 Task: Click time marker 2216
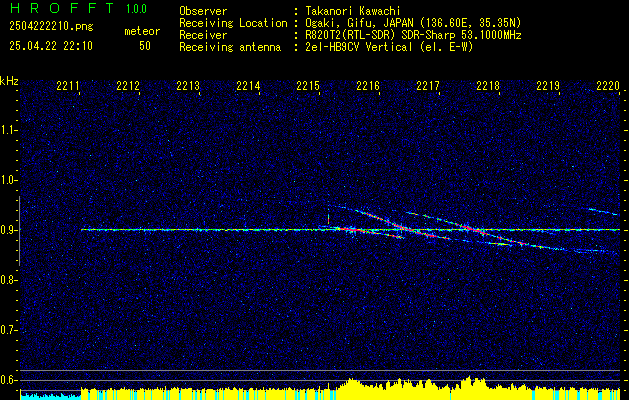[368, 86]
